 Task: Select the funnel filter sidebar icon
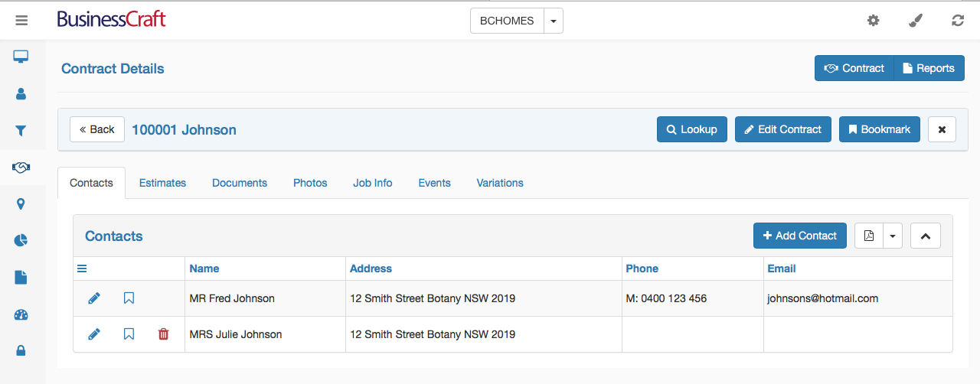point(21,130)
